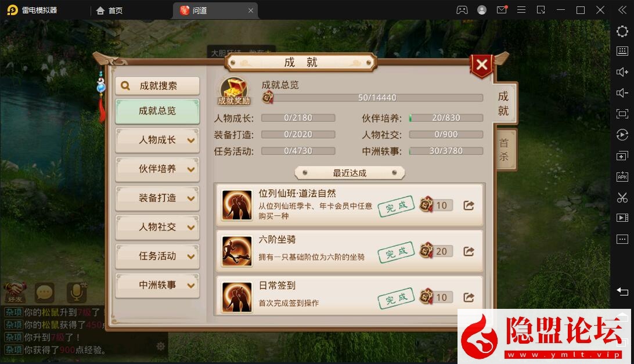Close the 成就 panel with red X
634x364 pixels.
481,64
